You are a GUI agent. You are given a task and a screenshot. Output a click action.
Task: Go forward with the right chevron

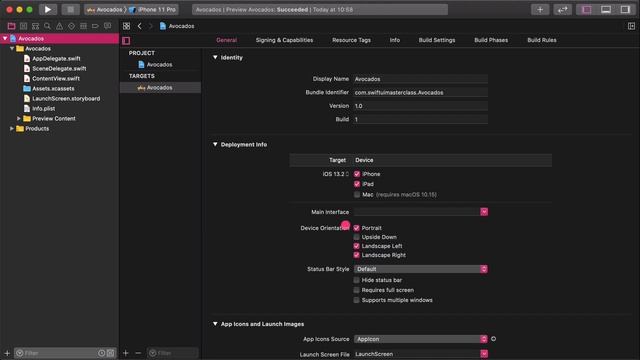click(150, 26)
